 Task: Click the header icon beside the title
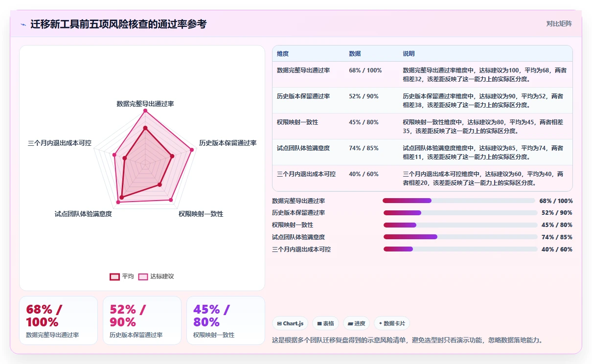(23, 24)
